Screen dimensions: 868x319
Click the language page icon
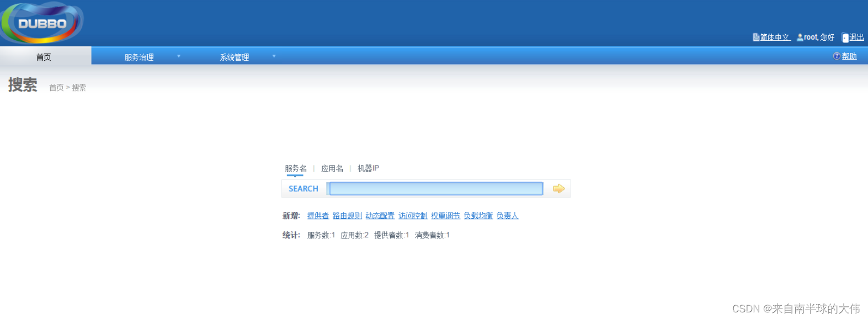point(756,37)
